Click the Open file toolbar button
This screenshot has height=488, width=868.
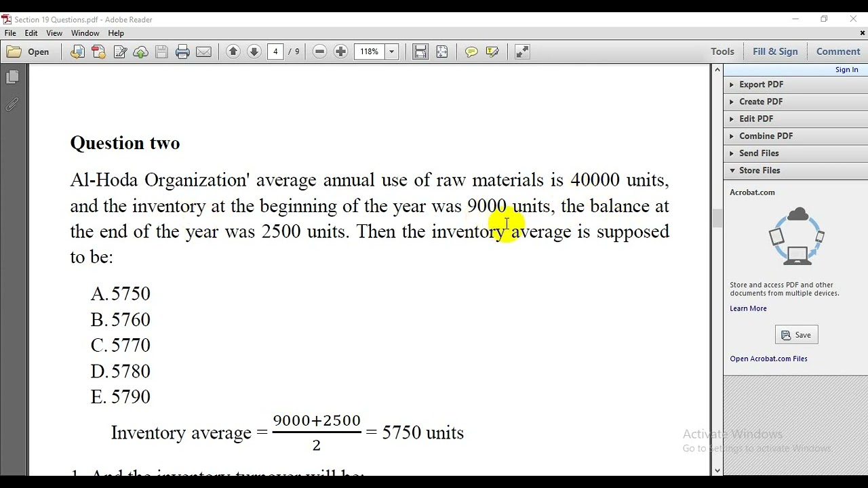click(x=28, y=52)
